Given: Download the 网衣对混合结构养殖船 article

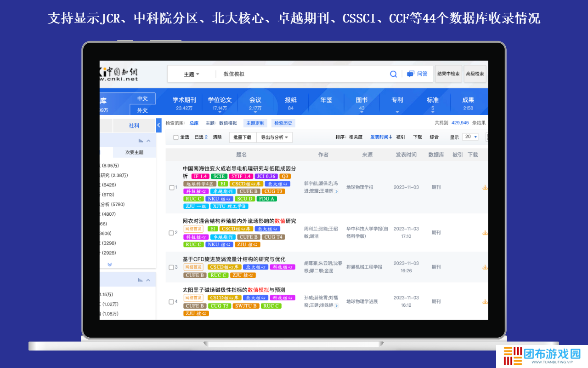Looking at the screenshot, I should tap(485, 232).
